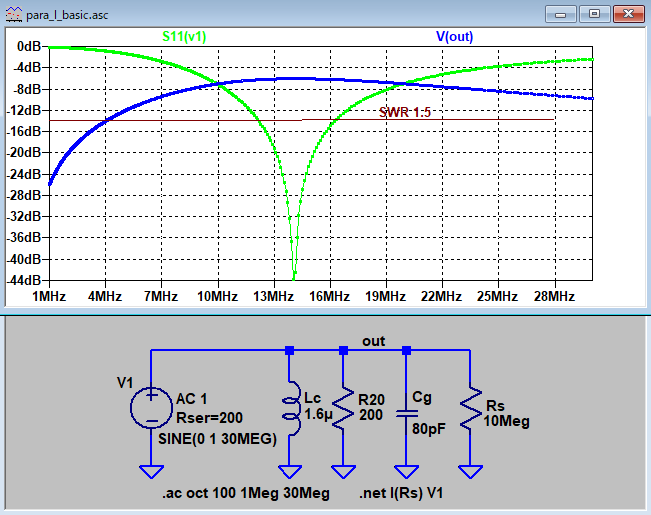Maximize the para_l_basic.asc window
The image size is (651, 515).
[594, 15]
